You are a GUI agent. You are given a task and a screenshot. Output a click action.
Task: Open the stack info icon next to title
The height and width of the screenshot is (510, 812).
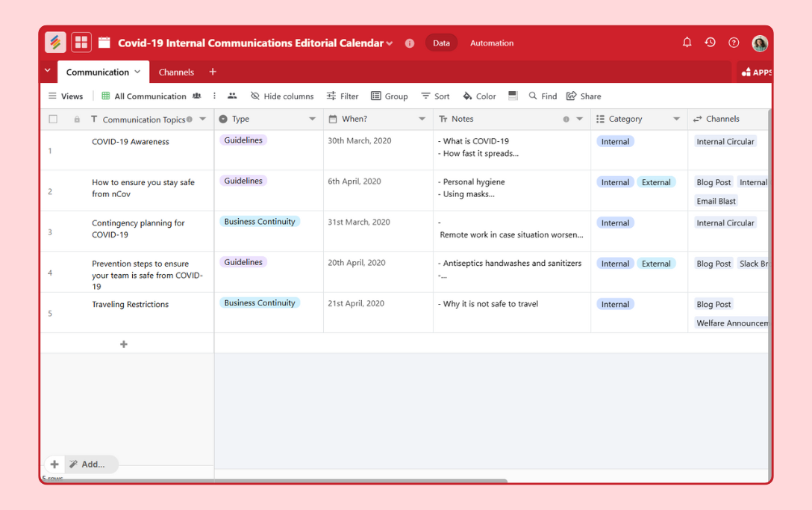coord(410,43)
